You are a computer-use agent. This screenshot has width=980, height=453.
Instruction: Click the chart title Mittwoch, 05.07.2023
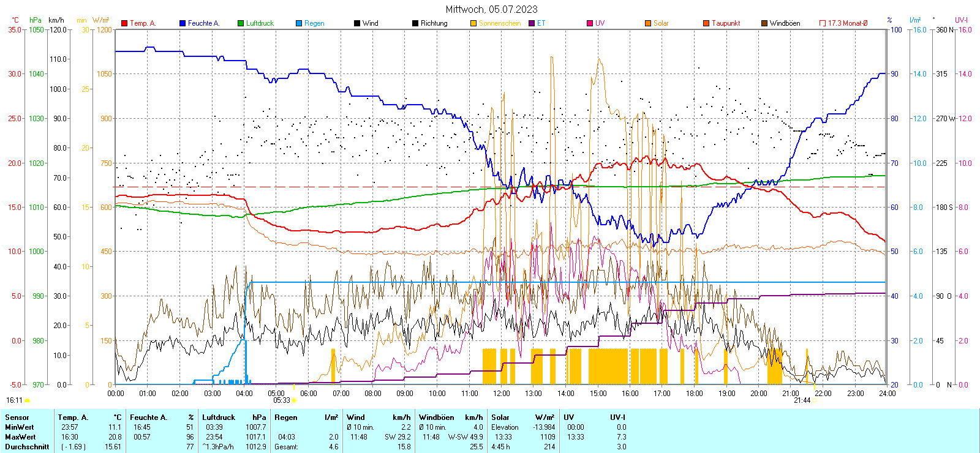click(491, 9)
